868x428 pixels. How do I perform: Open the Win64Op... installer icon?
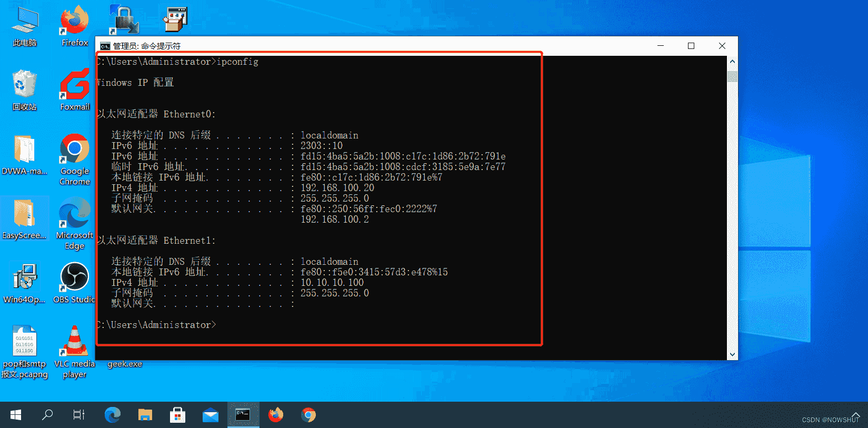pyautogui.click(x=24, y=284)
